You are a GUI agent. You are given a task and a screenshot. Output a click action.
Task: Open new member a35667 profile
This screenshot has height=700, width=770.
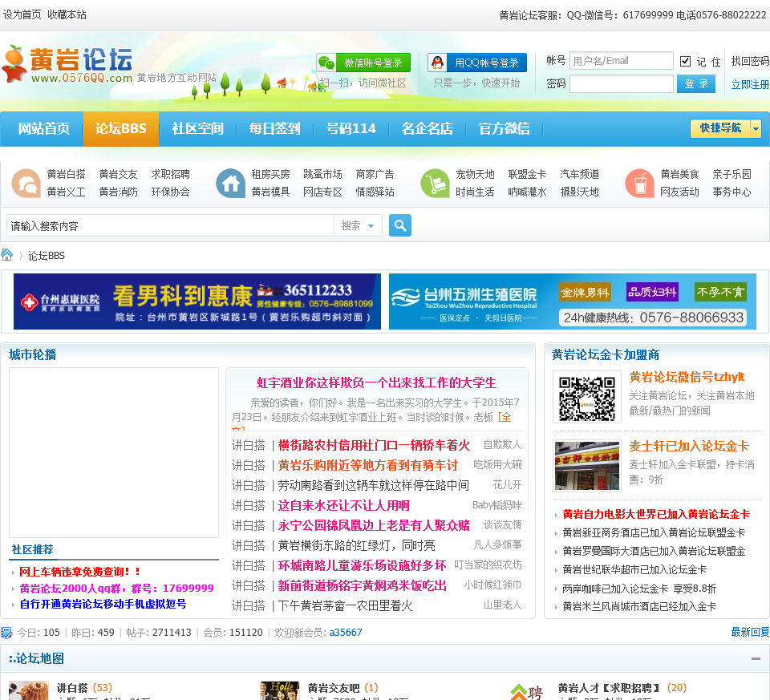coord(346,633)
